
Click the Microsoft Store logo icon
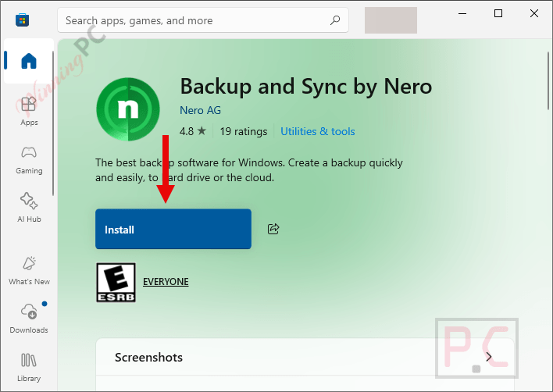tap(22, 20)
